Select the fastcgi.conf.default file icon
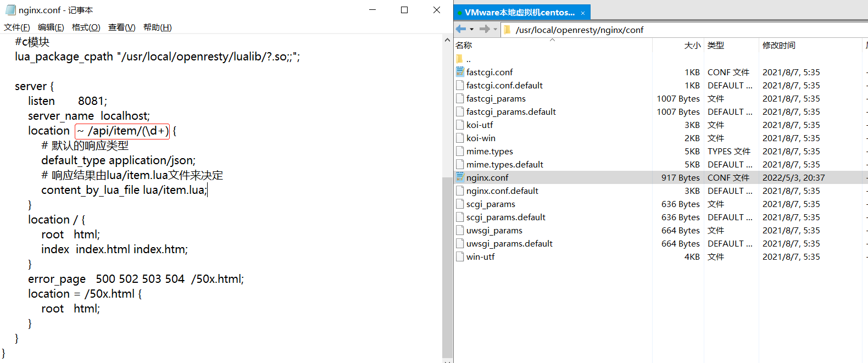The width and height of the screenshot is (868, 363). coord(460,85)
